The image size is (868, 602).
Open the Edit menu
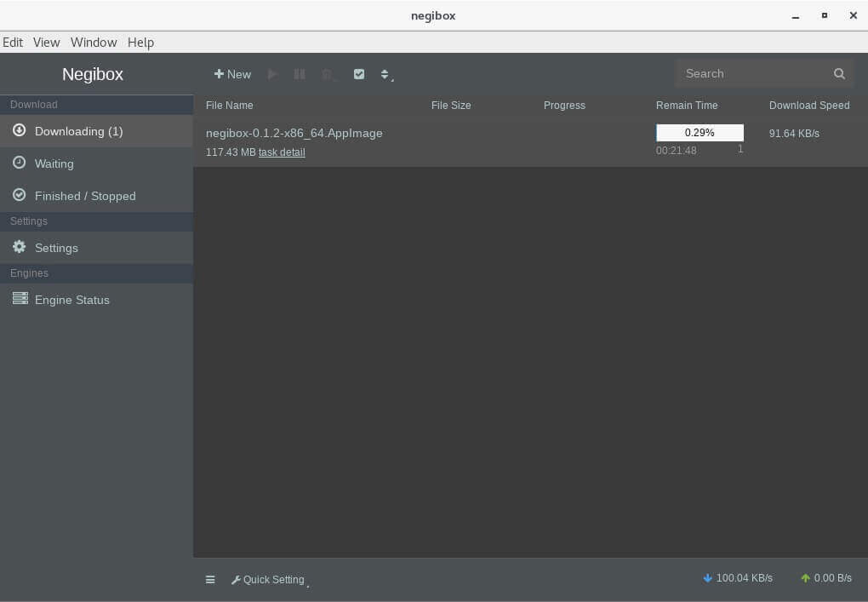click(x=13, y=43)
